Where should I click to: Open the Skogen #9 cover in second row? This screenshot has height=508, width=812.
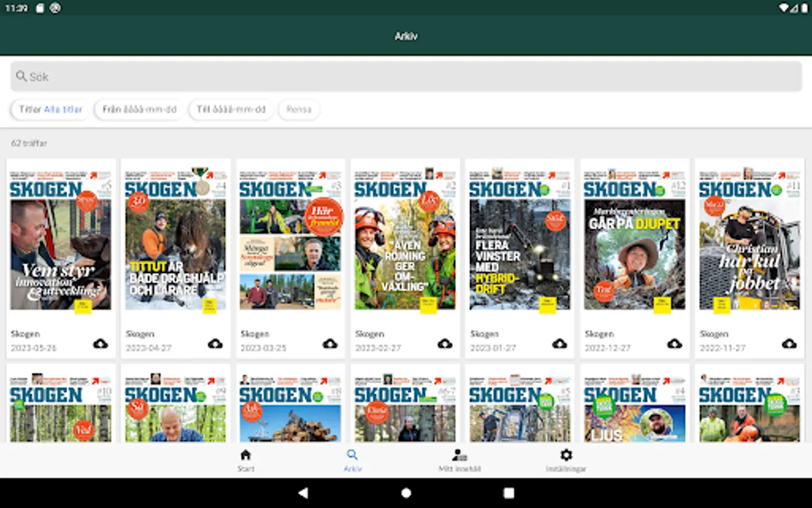pos(175,407)
